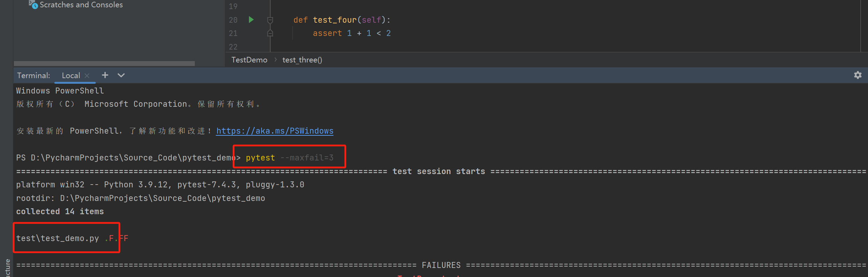Select Scratches and Consoles tree item

(x=81, y=5)
